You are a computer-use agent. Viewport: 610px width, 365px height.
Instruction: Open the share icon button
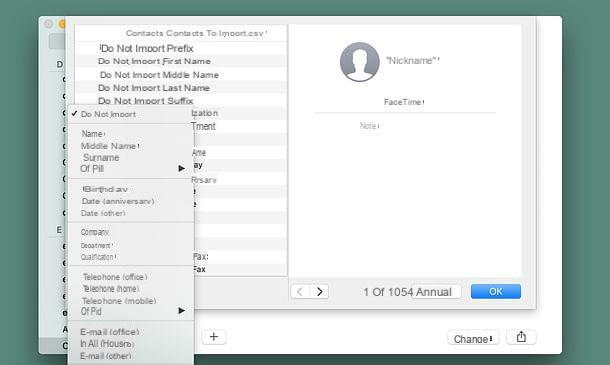coord(521,337)
